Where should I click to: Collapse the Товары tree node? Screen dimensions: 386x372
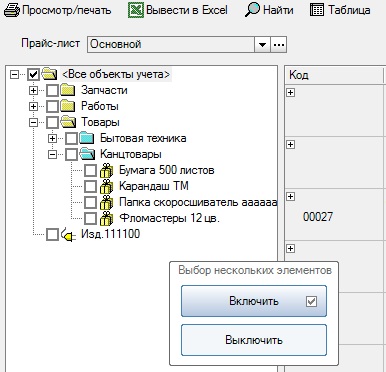click(33, 122)
